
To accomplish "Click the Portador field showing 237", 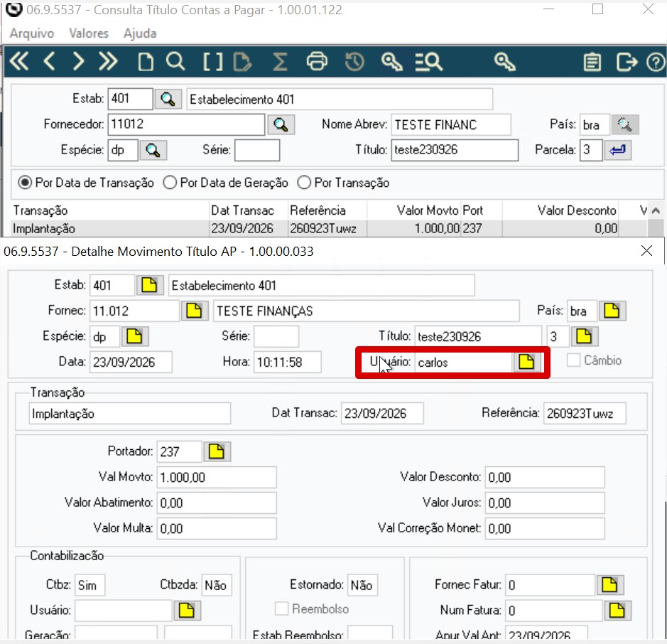I will point(179,451).
